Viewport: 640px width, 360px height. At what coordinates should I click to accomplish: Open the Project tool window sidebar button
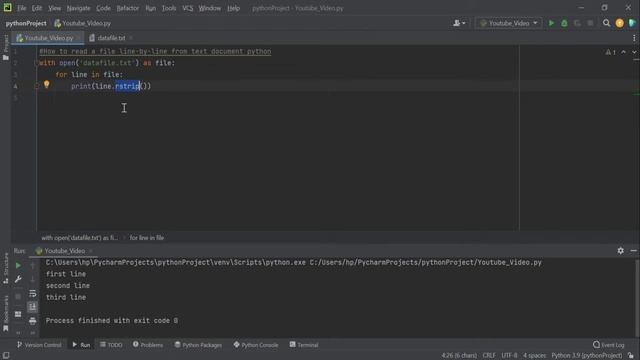click(6, 47)
